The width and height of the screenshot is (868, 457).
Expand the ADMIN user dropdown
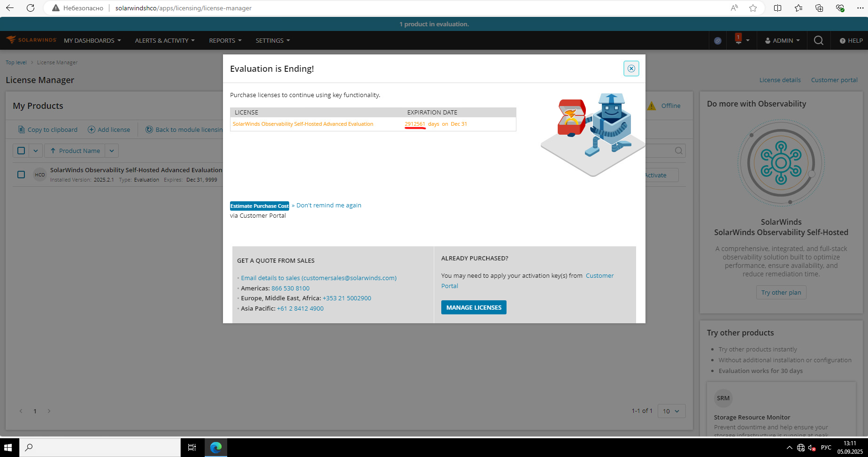pyautogui.click(x=782, y=41)
